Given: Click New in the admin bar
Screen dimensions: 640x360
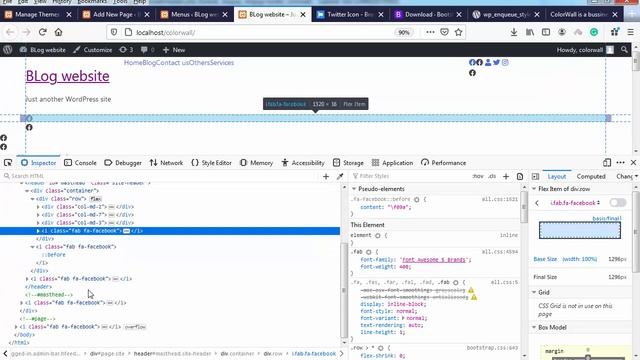Looking at the screenshot, I should click(x=174, y=50).
